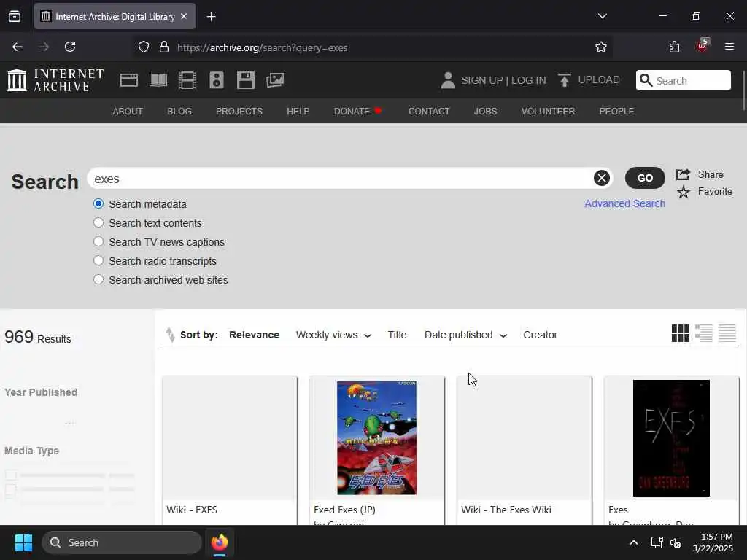
Task: Open the Video film strip icon
Action: coord(187,80)
